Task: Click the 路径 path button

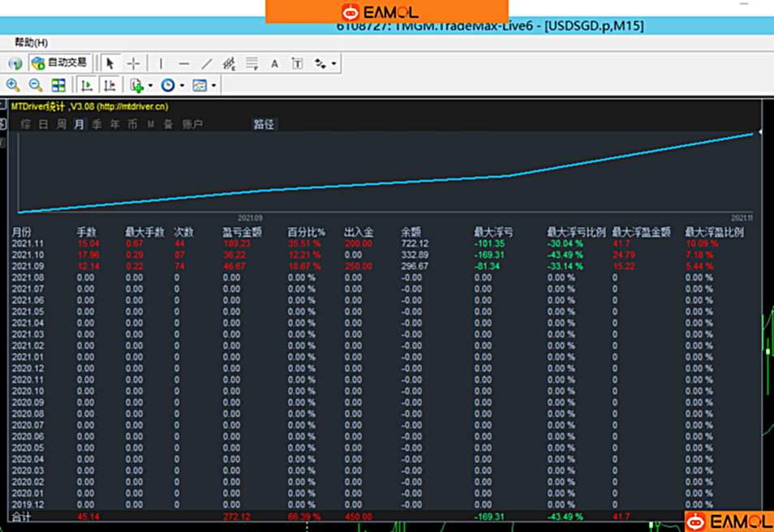Action: point(264,124)
